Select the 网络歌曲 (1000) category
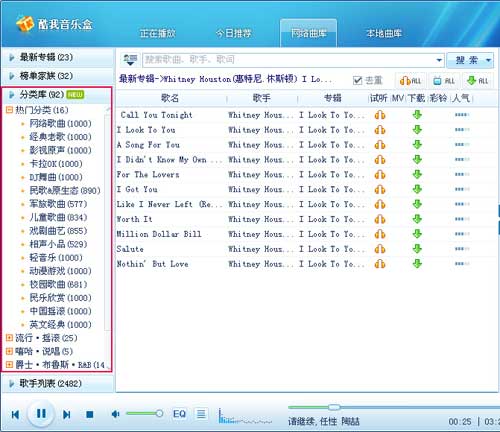The width and height of the screenshot is (500, 432). [x=60, y=124]
